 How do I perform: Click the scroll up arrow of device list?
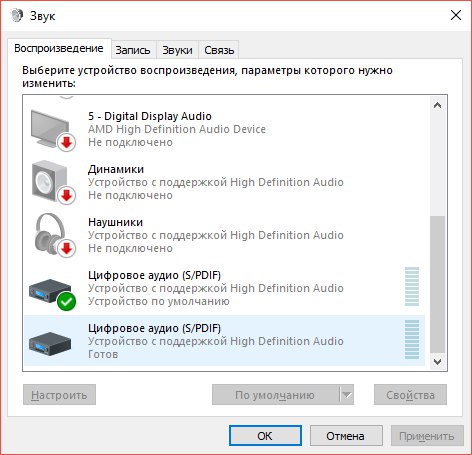coord(437,105)
